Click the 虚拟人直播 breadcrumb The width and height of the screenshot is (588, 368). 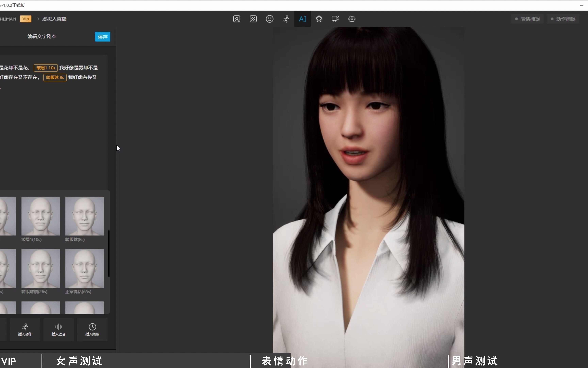[54, 19]
